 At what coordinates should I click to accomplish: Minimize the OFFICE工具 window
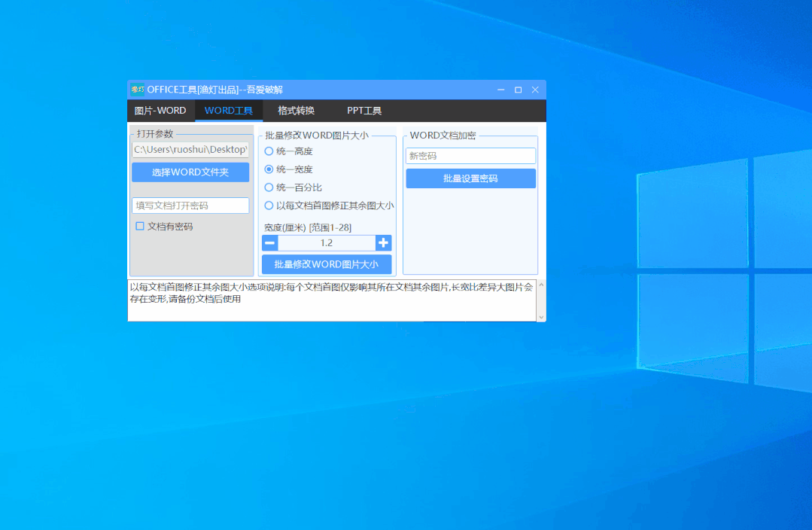[500, 90]
